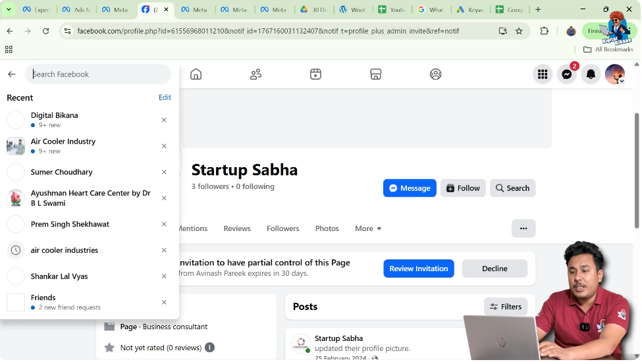This screenshot has width=642, height=364.
Task: Open Prem Singh Shekhawat recent search
Action: click(90, 224)
